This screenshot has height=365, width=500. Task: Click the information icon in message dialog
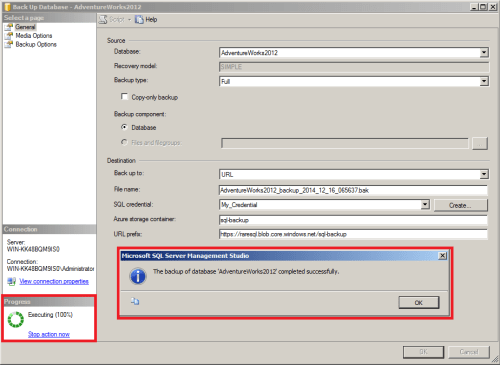(138, 276)
